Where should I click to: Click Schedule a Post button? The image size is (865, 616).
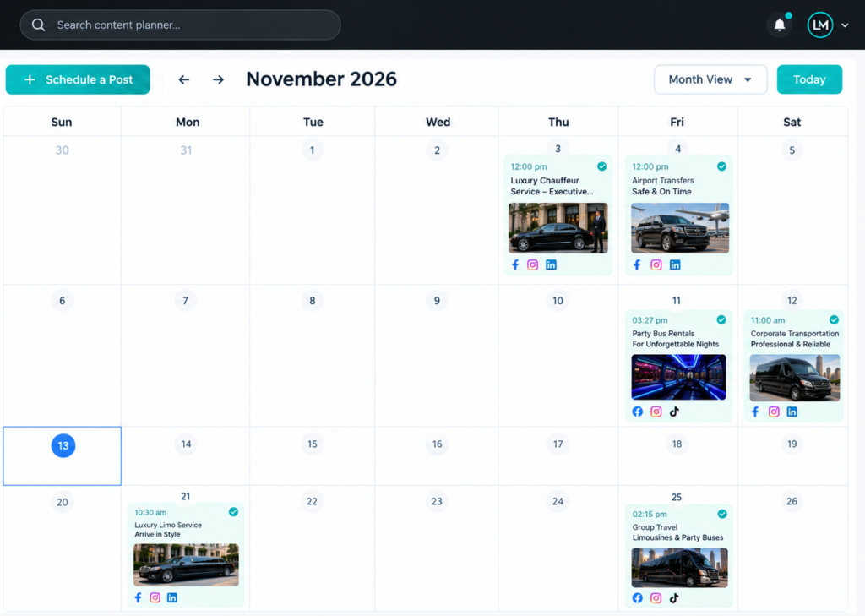[x=78, y=79]
